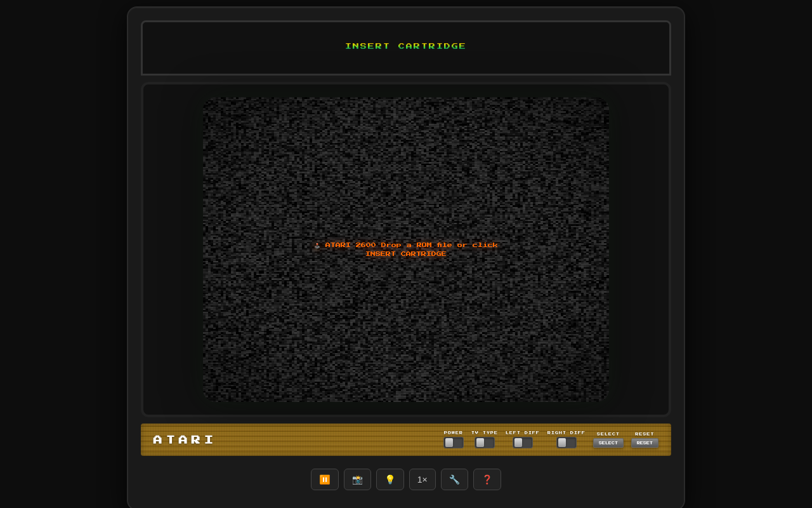Click the ATARI logo on the console panel
The height and width of the screenshot is (508, 812).
(x=183, y=439)
